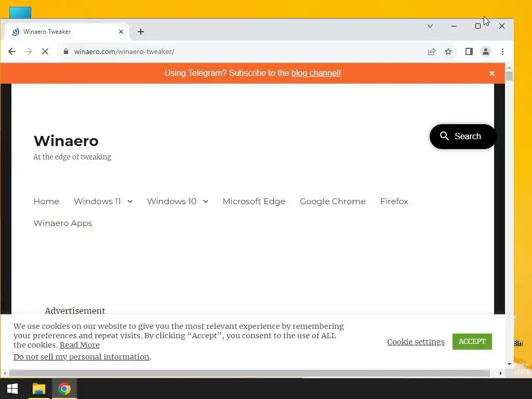Click the address bar URL
Image resolution: width=532 pixels, height=399 pixels.
tap(124, 51)
